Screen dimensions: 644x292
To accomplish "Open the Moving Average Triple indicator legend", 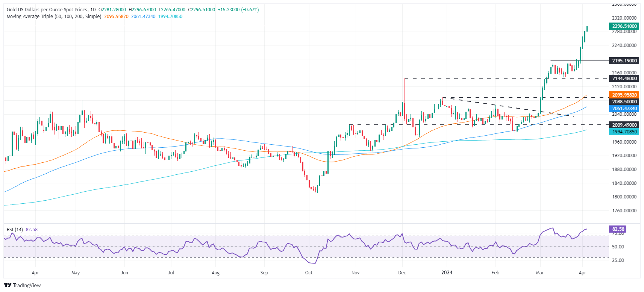I will click(54, 17).
